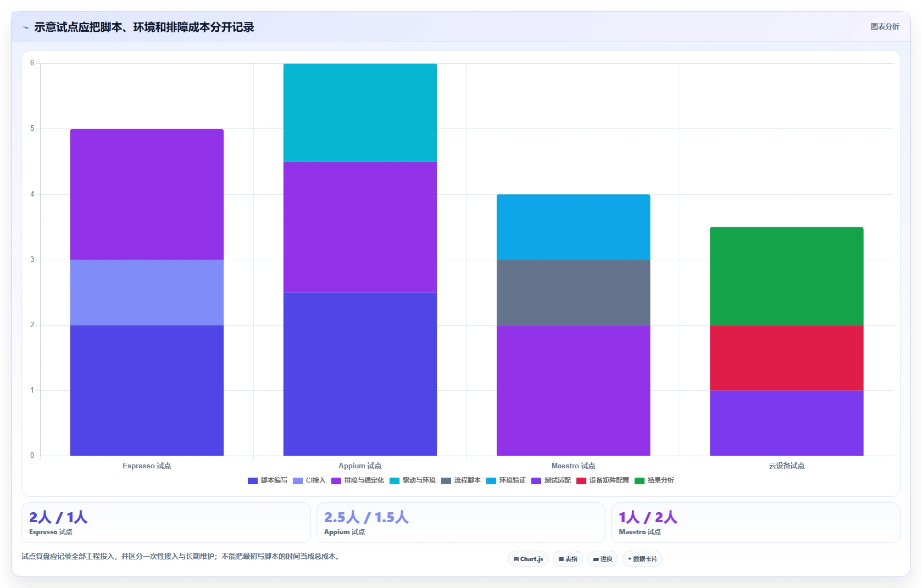Viewport: 922px width, 588px height.
Task: Click the y-axis tick label 0
Action: pos(32,456)
